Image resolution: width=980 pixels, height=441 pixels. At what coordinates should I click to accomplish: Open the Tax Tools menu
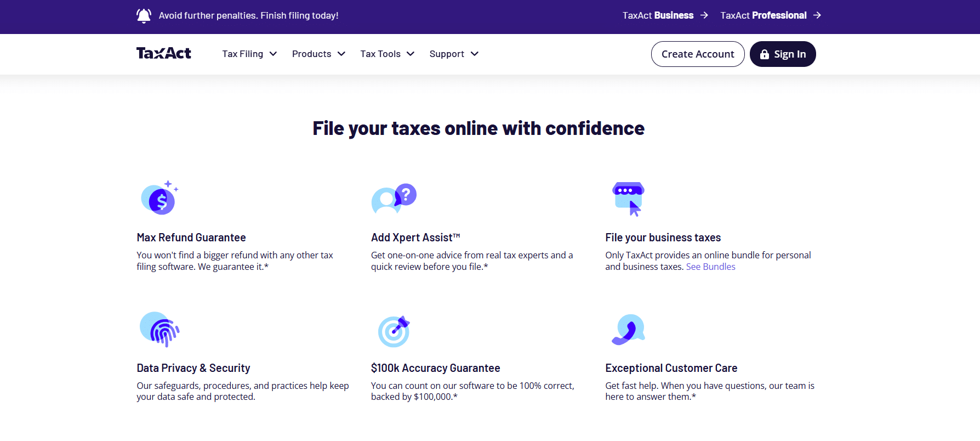point(387,54)
